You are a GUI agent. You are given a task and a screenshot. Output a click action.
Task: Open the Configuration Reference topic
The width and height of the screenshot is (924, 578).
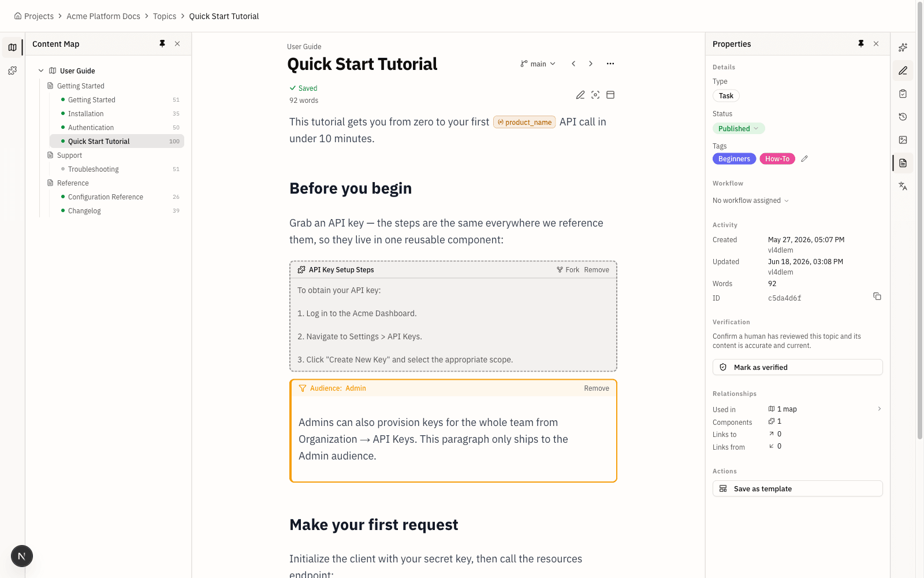tap(117, 197)
